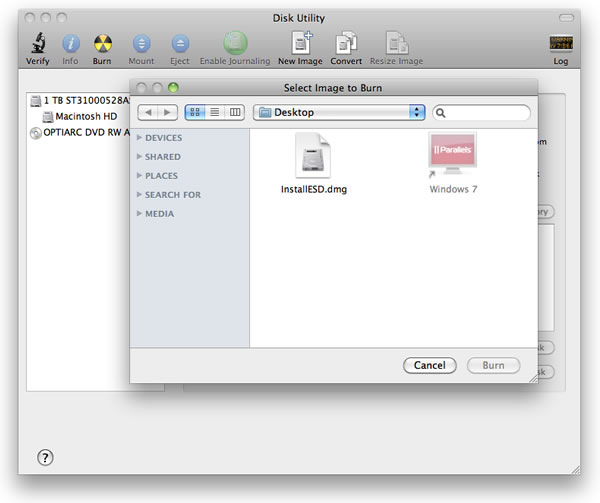Select Macintosh HD volume in disk list
Viewport: 600px width, 503px height.
85,116
